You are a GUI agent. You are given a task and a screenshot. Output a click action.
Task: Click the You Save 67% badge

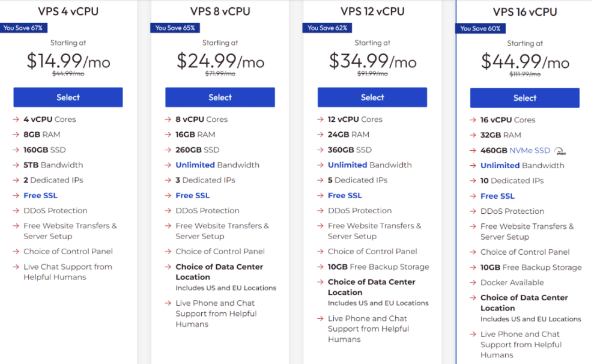[x=23, y=28]
